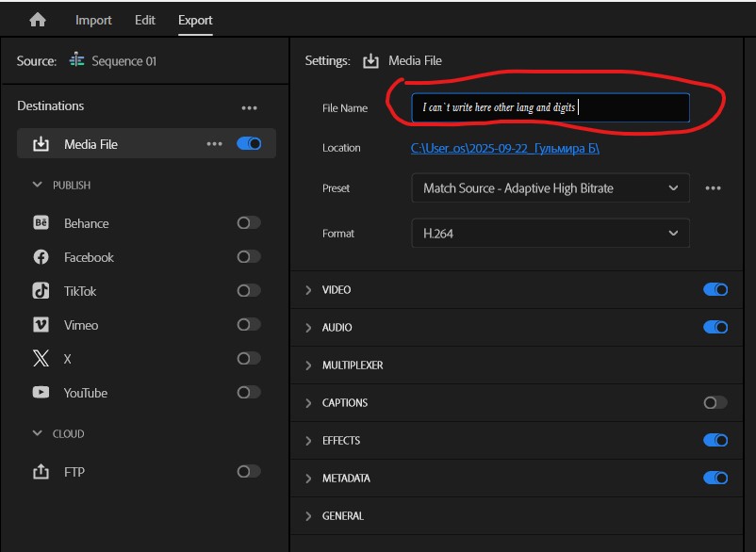Click the Facebook logo icon
This screenshot has height=552, width=756.
[41, 257]
